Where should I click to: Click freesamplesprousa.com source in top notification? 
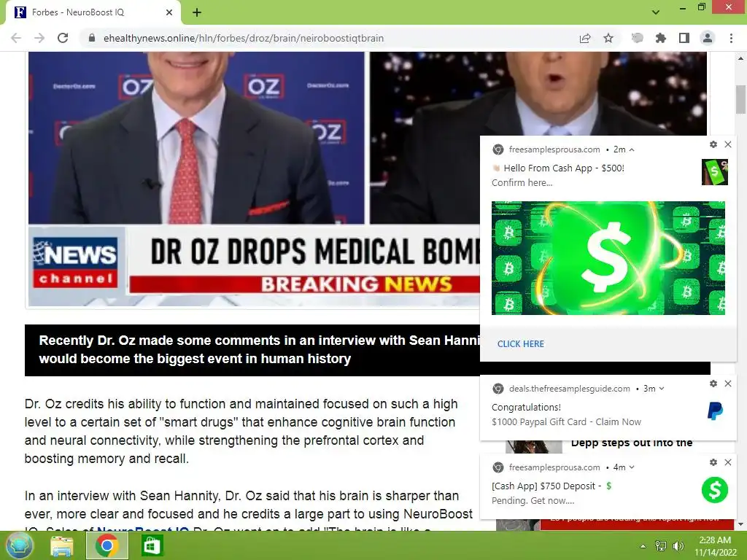554,149
